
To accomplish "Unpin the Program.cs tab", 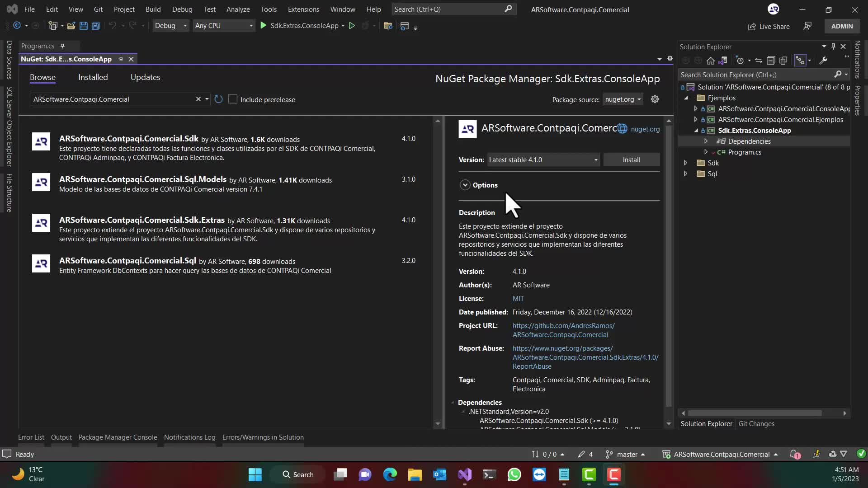I will pyautogui.click(x=63, y=46).
